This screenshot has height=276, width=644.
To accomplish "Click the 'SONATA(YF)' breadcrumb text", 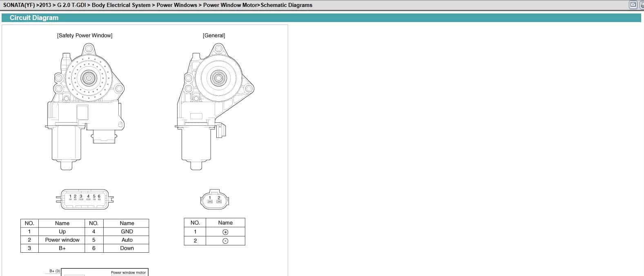I will pos(18,5).
